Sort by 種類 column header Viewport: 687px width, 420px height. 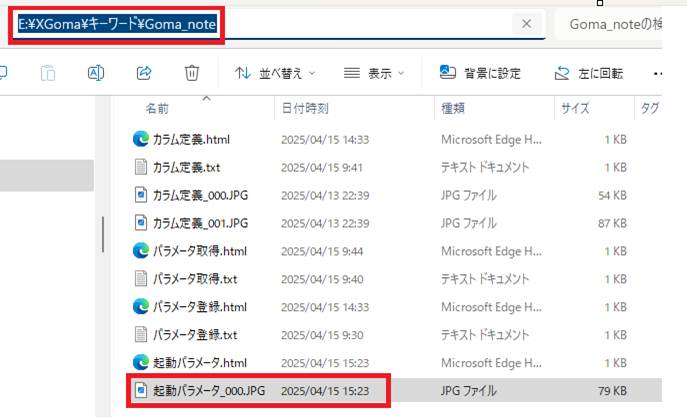(453, 108)
